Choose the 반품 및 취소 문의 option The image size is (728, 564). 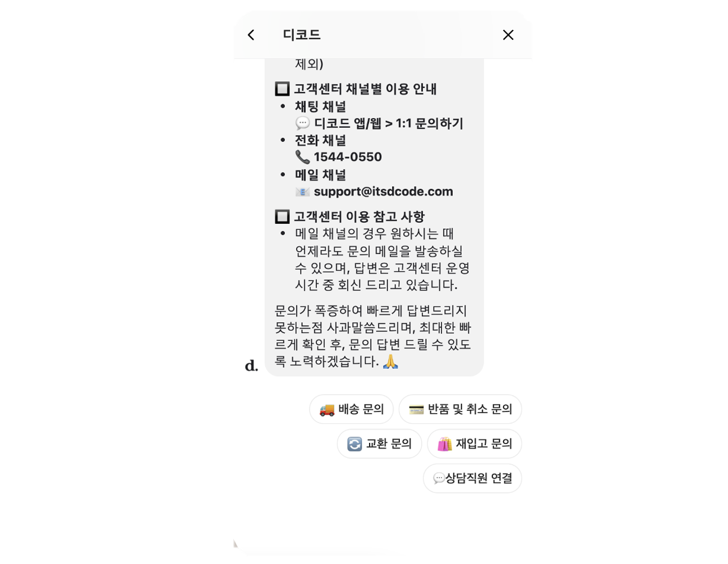460,409
